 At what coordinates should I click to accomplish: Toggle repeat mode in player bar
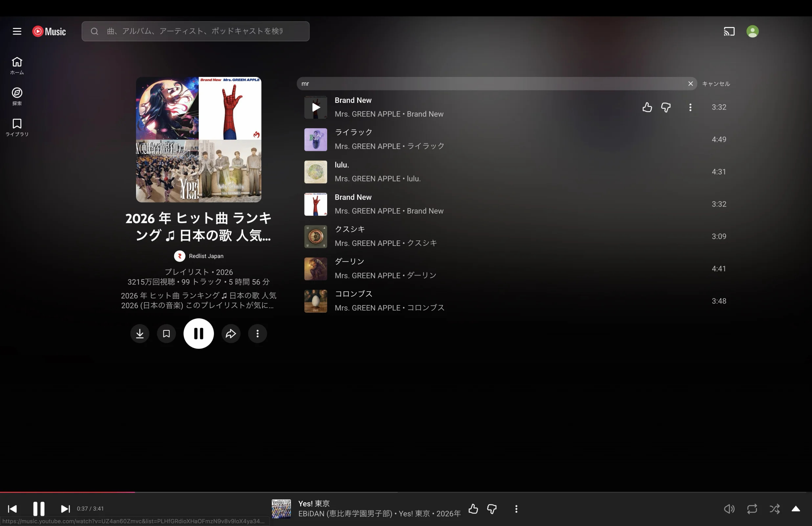752,509
